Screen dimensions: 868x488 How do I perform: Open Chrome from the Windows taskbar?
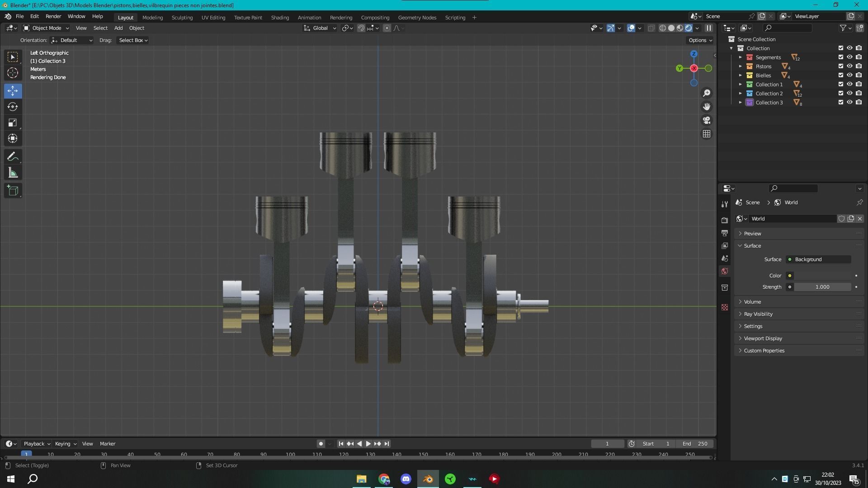pyautogui.click(x=384, y=479)
